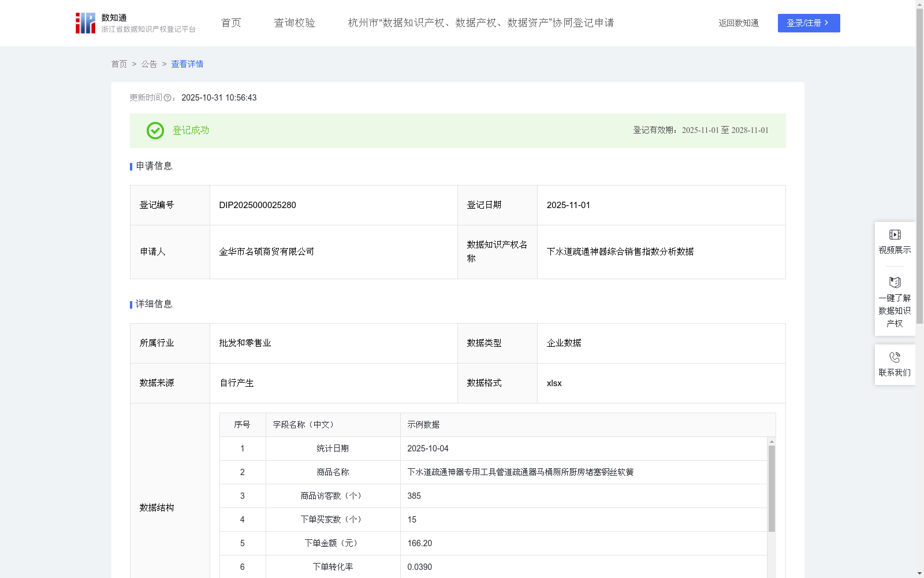Click the 公告 breadcrumb link
This screenshot has height=578, width=924.
coord(149,64)
